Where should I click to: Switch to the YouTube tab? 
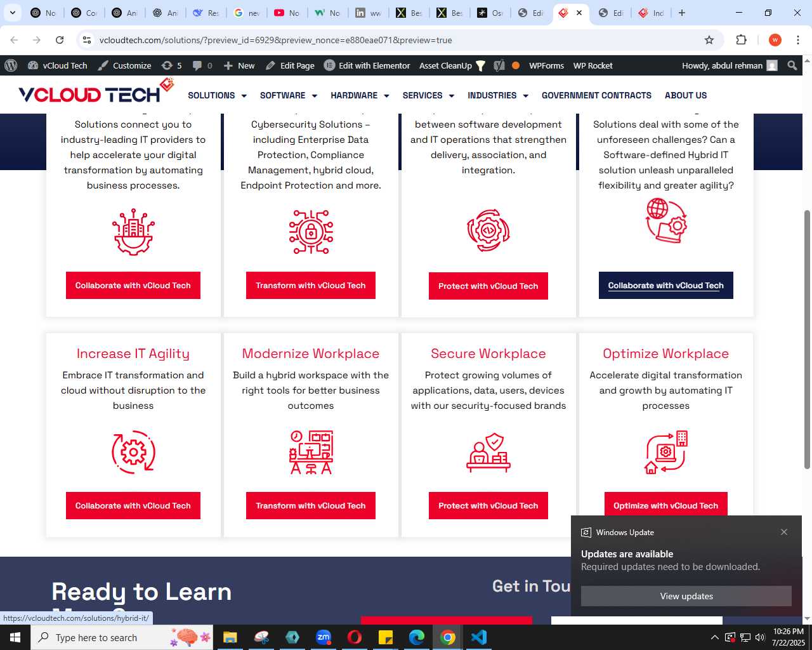pyautogui.click(x=287, y=13)
